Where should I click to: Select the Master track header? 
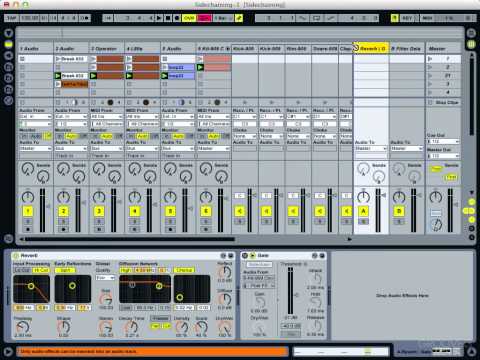(x=443, y=49)
